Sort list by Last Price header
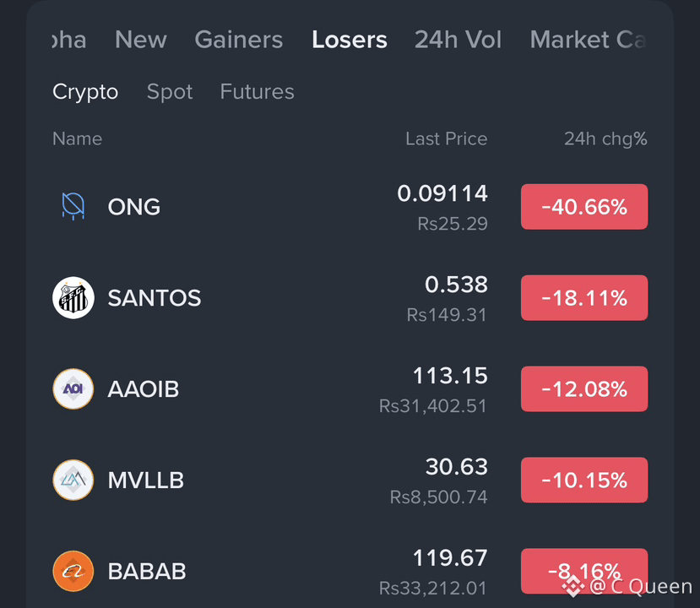This screenshot has width=700, height=608. (447, 138)
